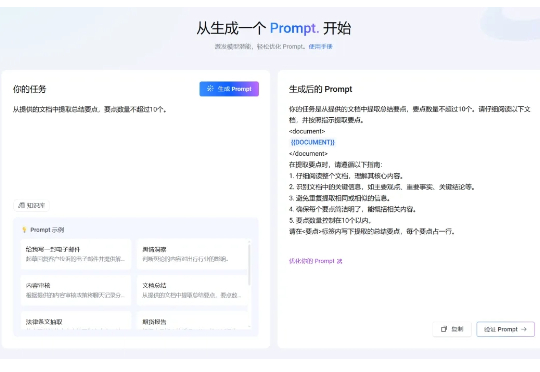Click the 复制 copy button

(452, 329)
